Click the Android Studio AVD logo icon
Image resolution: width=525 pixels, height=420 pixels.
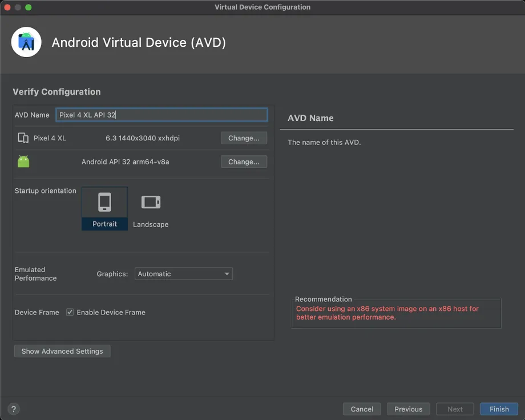tap(26, 42)
